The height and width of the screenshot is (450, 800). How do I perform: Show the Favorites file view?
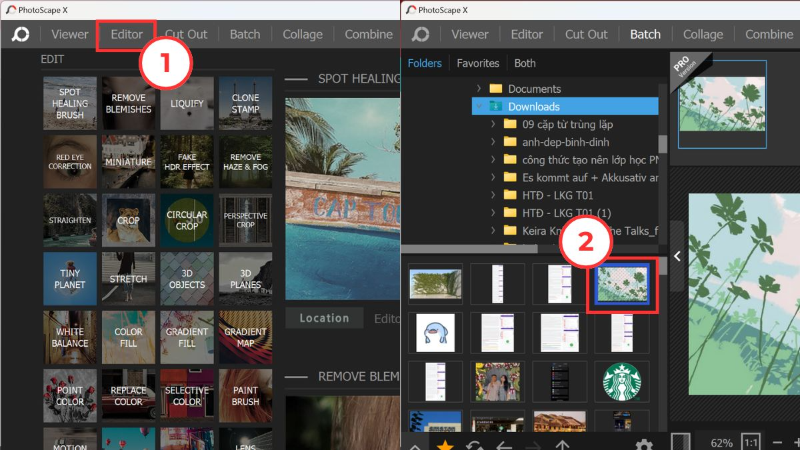478,63
